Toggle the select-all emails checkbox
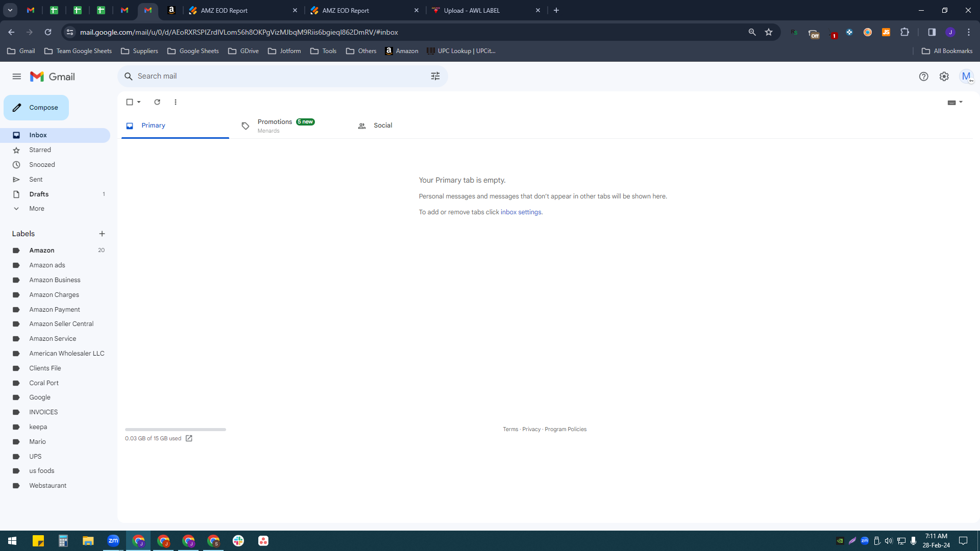Screen dimensions: 980x551 click(130, 102)
